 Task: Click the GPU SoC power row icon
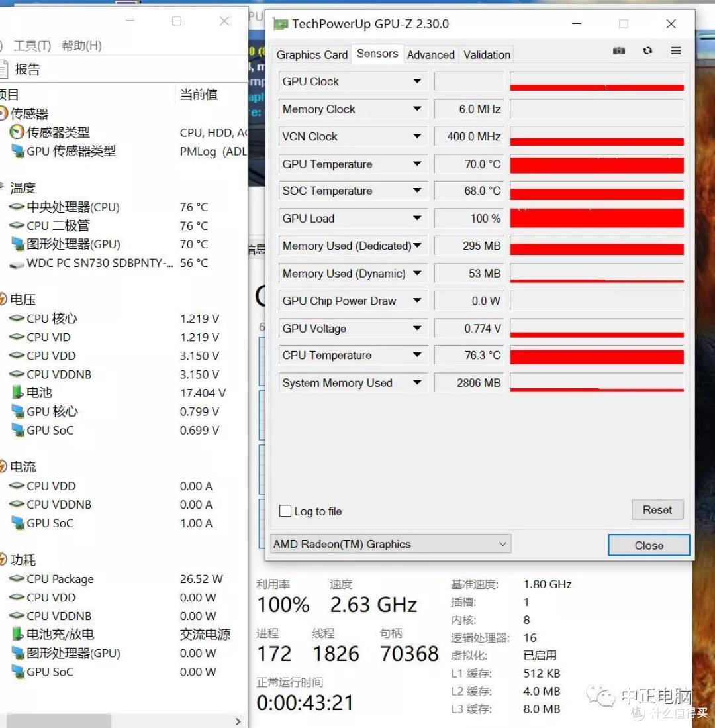[18, 672]
